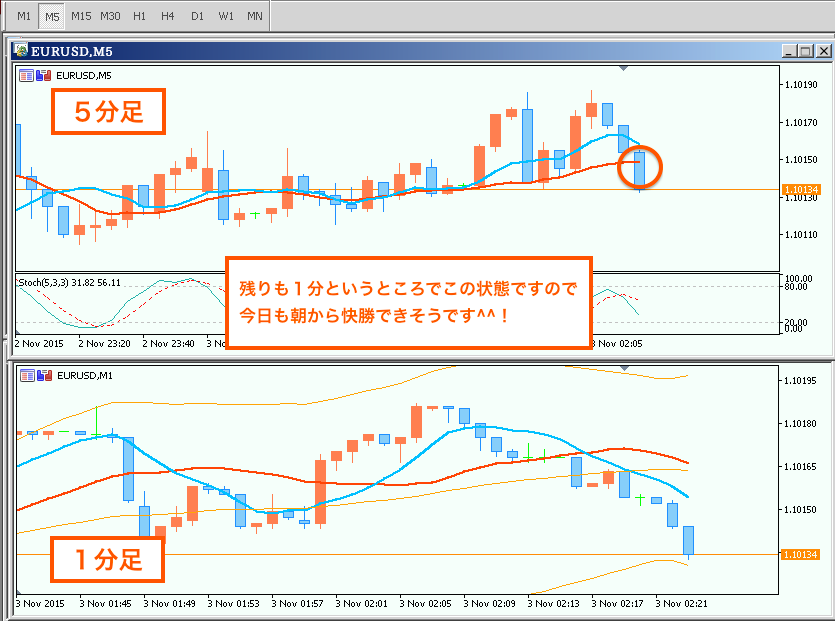Click the EURUSD,M5 window title bar icon
The image size is (835, 621).
pyautogui.click(x=21, y=51)
